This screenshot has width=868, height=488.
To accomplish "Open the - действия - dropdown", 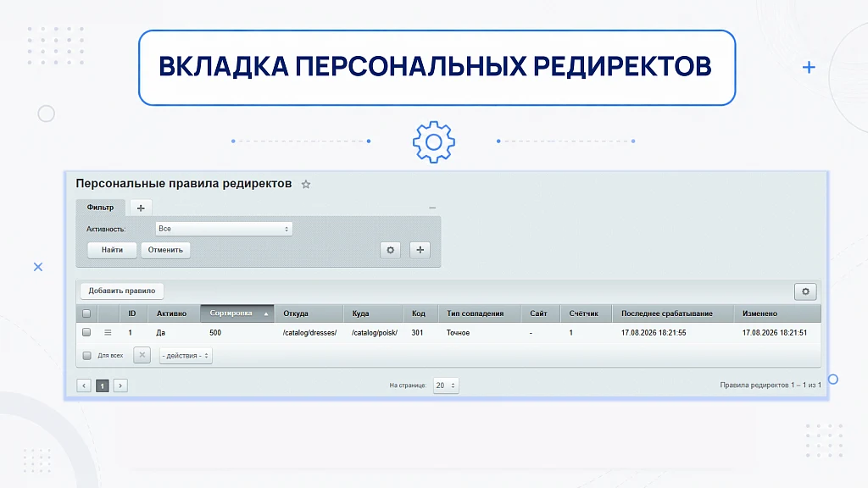I will pos(186,356).
